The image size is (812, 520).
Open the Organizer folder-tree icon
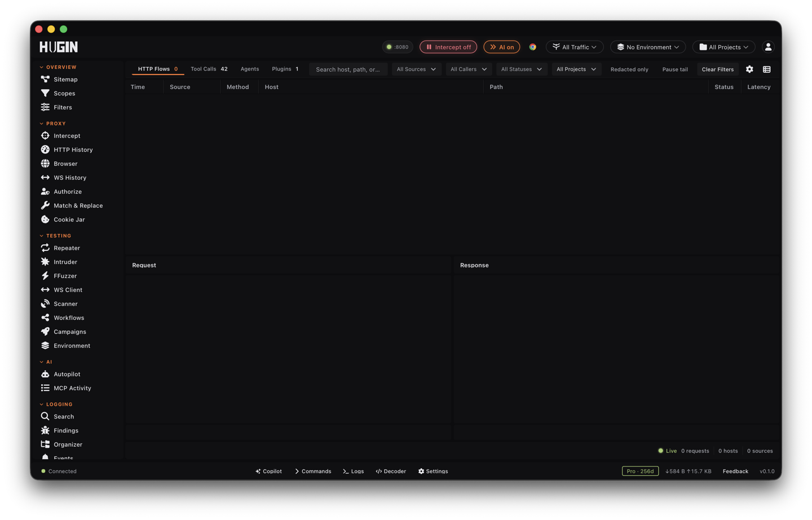[x=45, y=444]
